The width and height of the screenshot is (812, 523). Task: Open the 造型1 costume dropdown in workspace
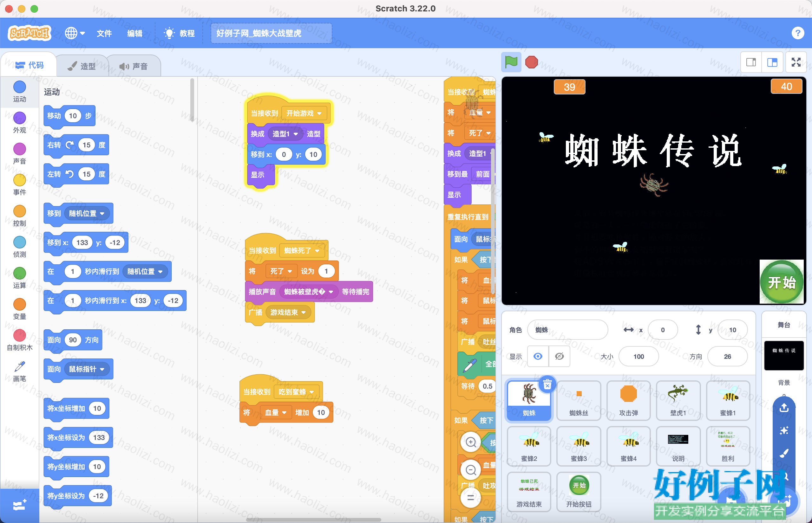point(285,134)
